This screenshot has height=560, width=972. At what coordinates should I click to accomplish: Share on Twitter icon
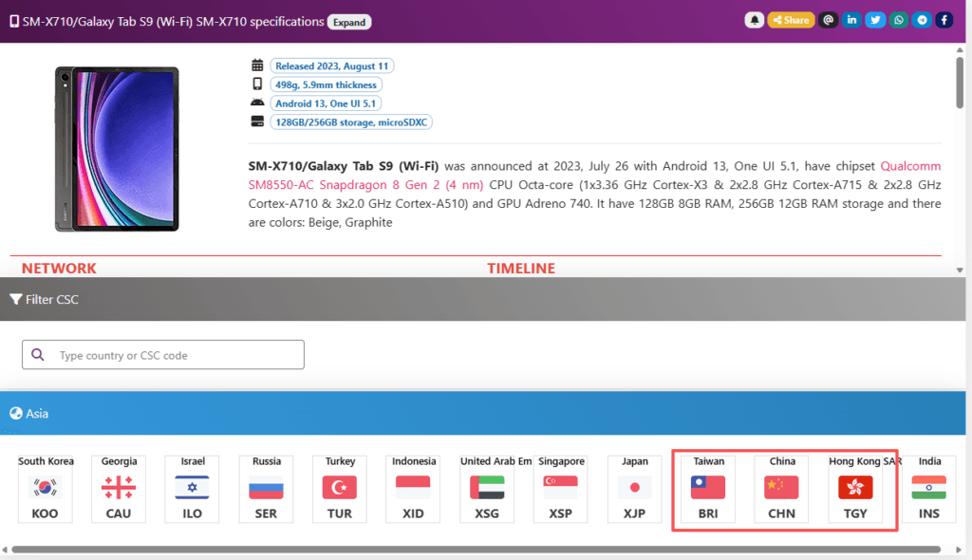point(874,21)
